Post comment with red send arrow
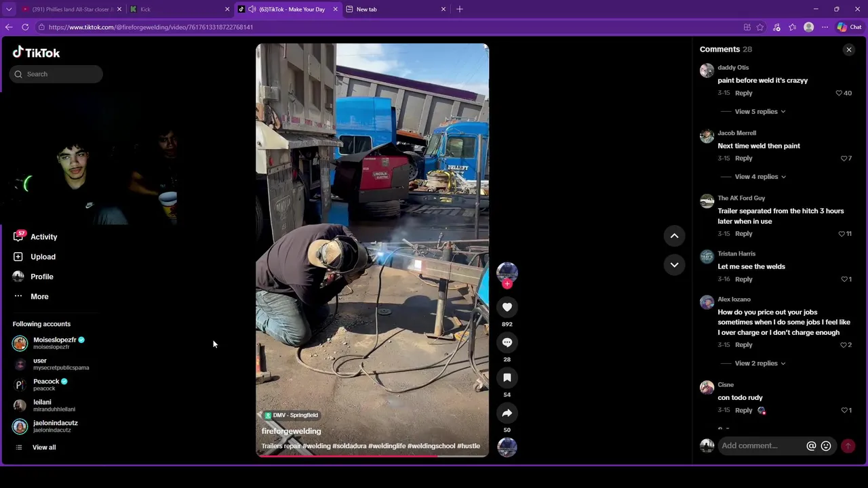The image size is (868, 488). [848, 446]
